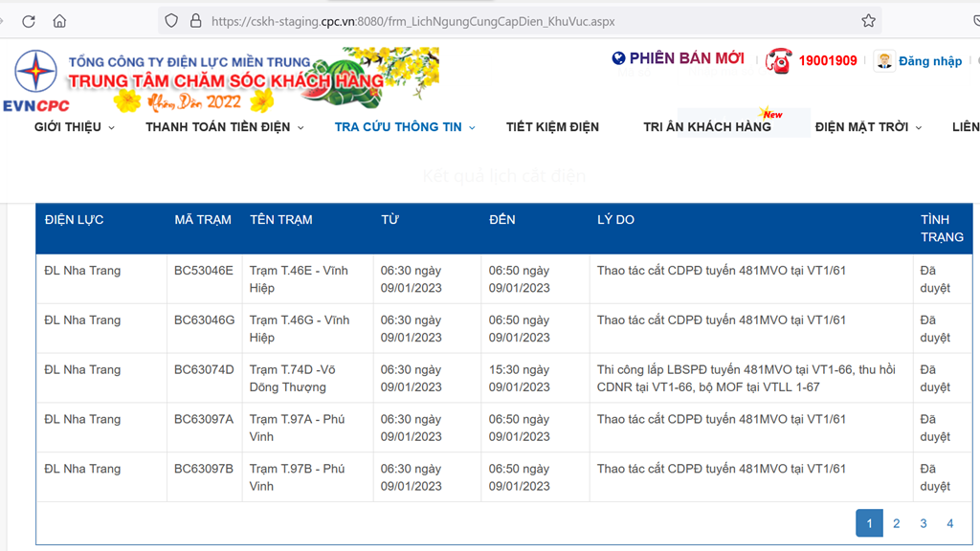Click the 19001909 hotline number
This screenshot has width=980, height=551.
pyautogui.click(x=828, y=61)
